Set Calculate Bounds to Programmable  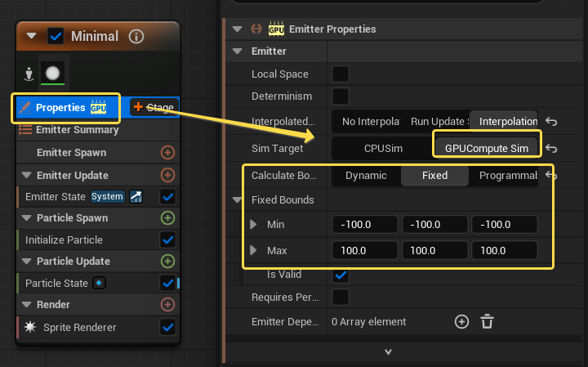click(504, 176)
